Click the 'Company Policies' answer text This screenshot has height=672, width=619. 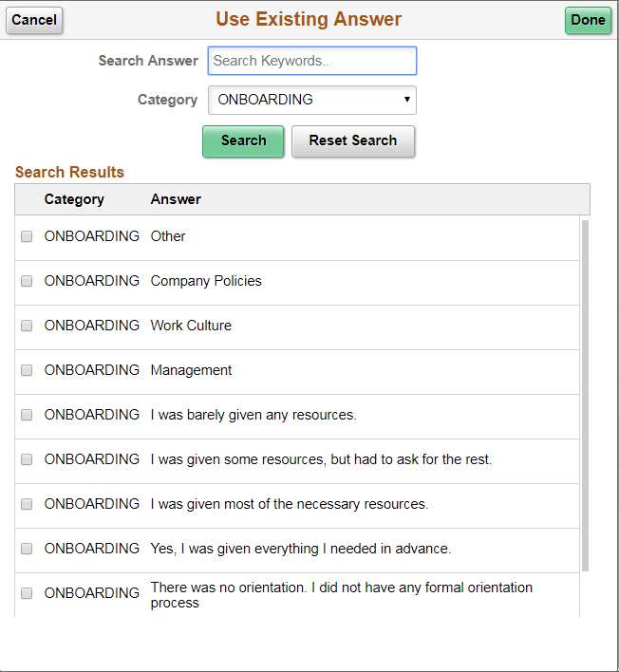coord(206,281)
